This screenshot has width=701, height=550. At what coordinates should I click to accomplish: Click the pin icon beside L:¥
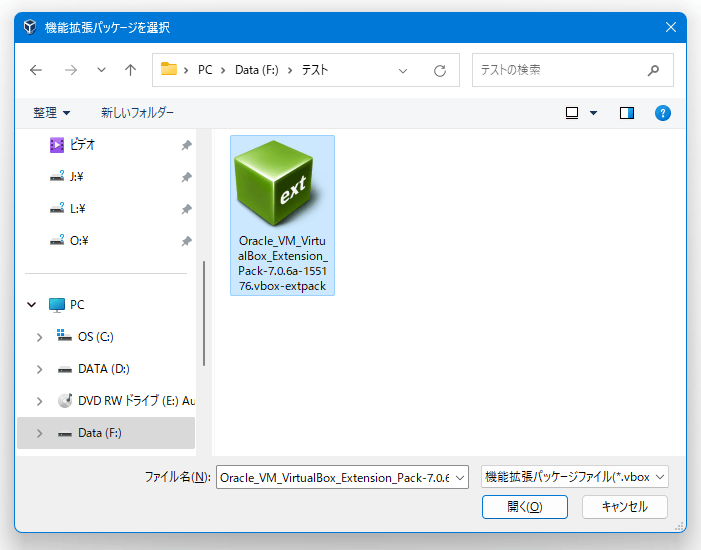[x=186, y=209]
